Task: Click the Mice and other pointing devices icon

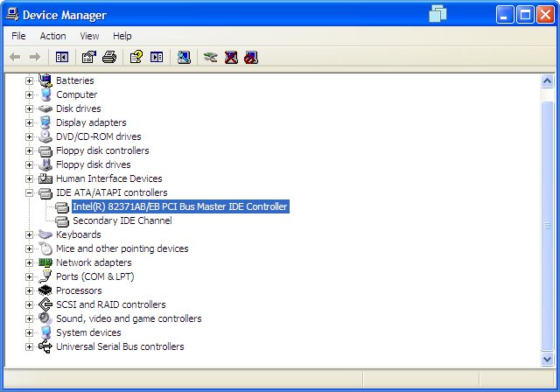Action: click(45, 248)
